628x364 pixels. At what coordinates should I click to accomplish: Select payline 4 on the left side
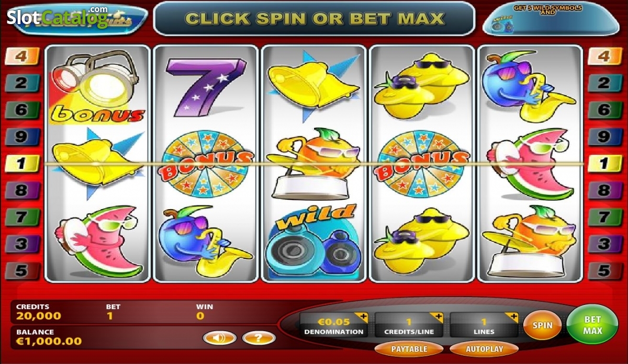pyautogui.click(x=22, y=56)
